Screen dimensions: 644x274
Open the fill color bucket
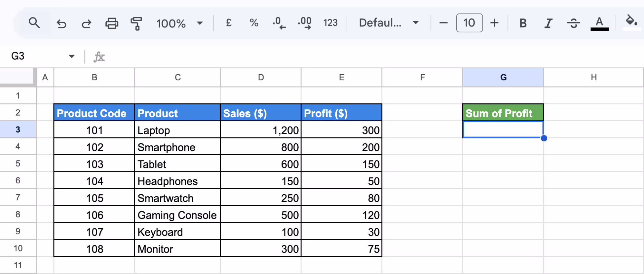click(631, 23)
